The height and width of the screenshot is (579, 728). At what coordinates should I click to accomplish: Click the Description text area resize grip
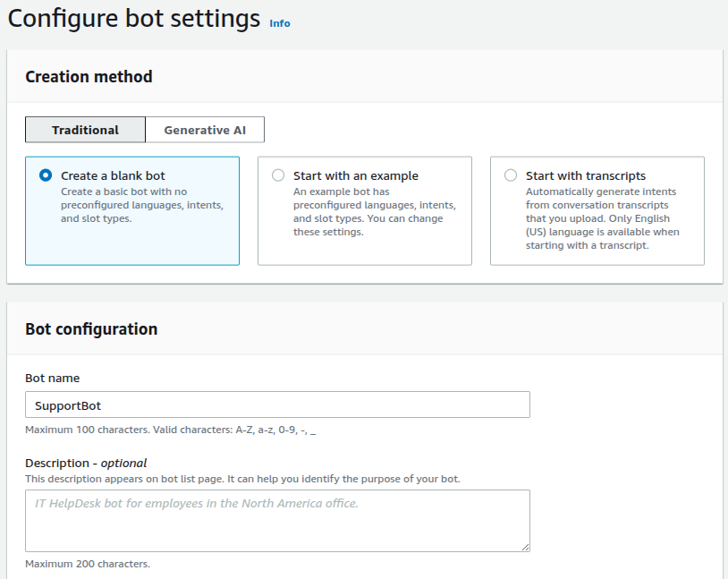click(x=525, y=547)
